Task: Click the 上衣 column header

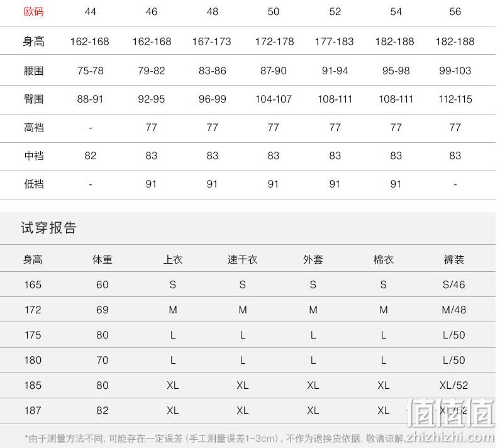Action: 173,259
